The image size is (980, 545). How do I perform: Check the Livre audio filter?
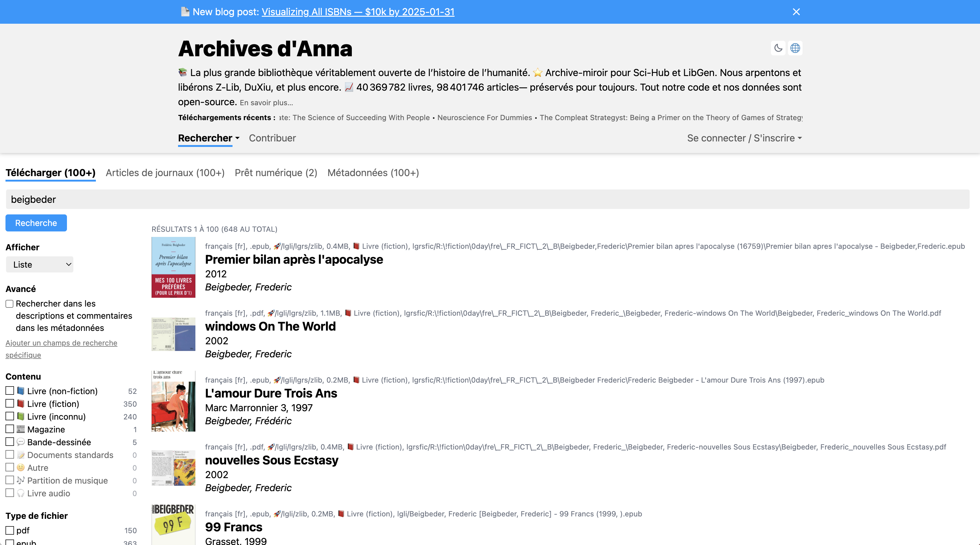10,493
